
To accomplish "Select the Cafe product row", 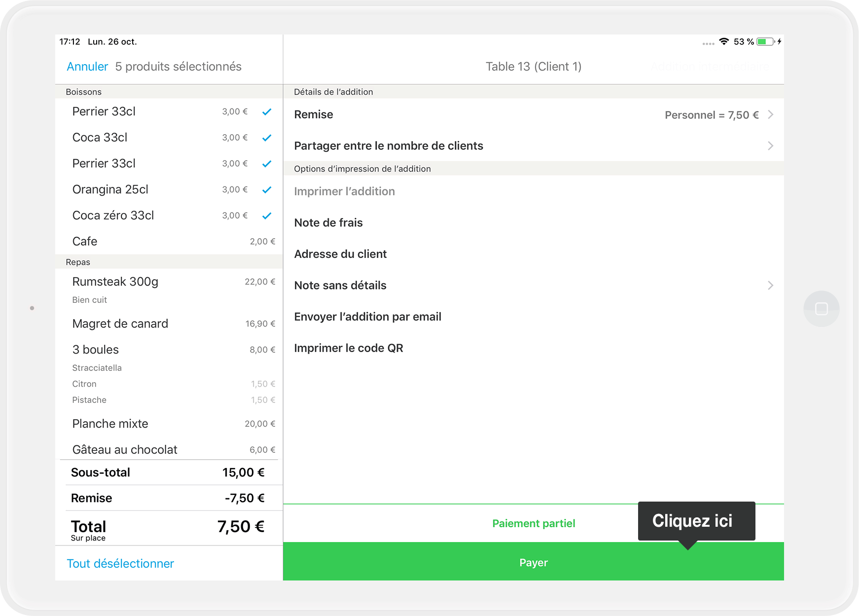I will click(169, 242).
